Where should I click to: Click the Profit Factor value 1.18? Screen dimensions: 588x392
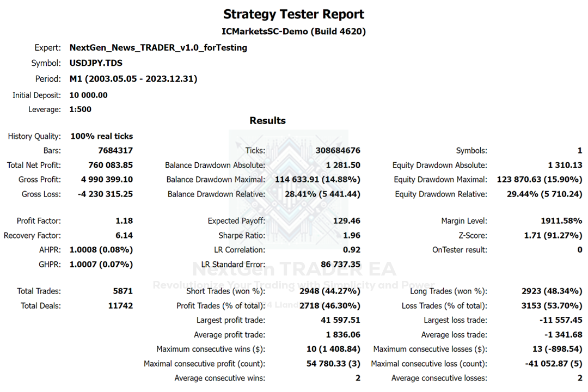tap(124, 221)
